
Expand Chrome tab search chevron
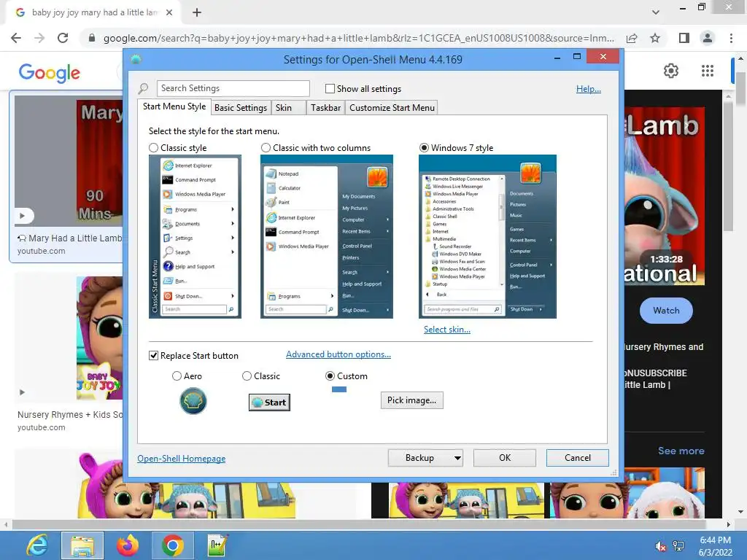(656, 12)
